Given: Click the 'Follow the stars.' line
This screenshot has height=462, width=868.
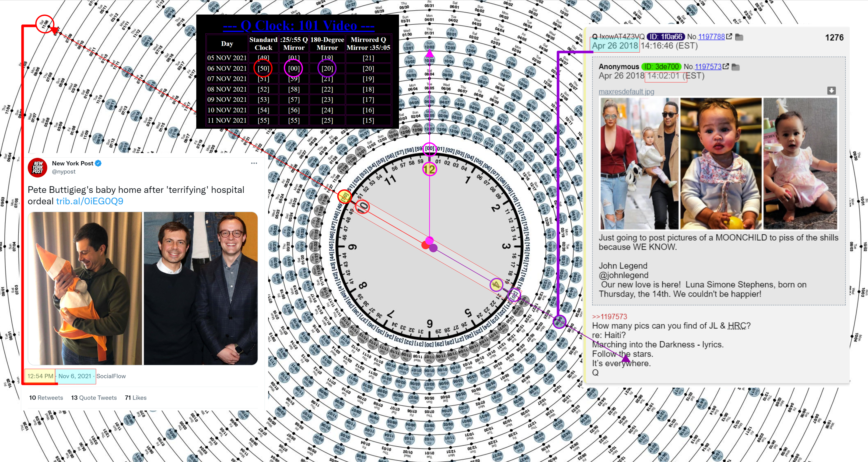Looking at the screenshot, I should click(x=623, y=354).
